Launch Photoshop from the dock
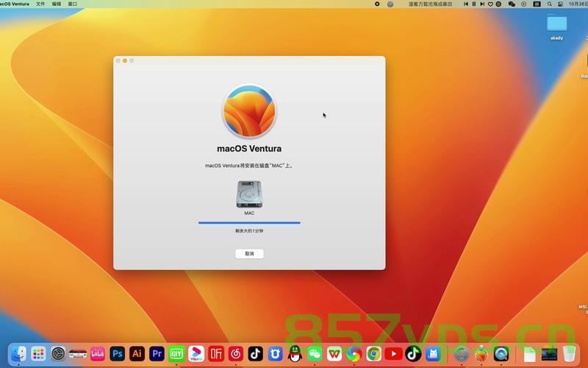 click(118, 354)
